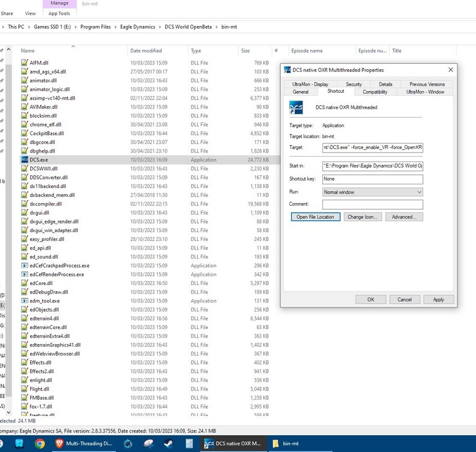Viewport: 476px width, 452px height.
Task: Select the DCS.exe application icon in file list
Action: tap(25, 160)
